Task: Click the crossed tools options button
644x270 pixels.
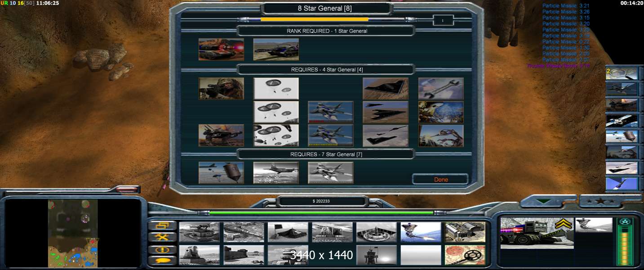Action: 162,237
